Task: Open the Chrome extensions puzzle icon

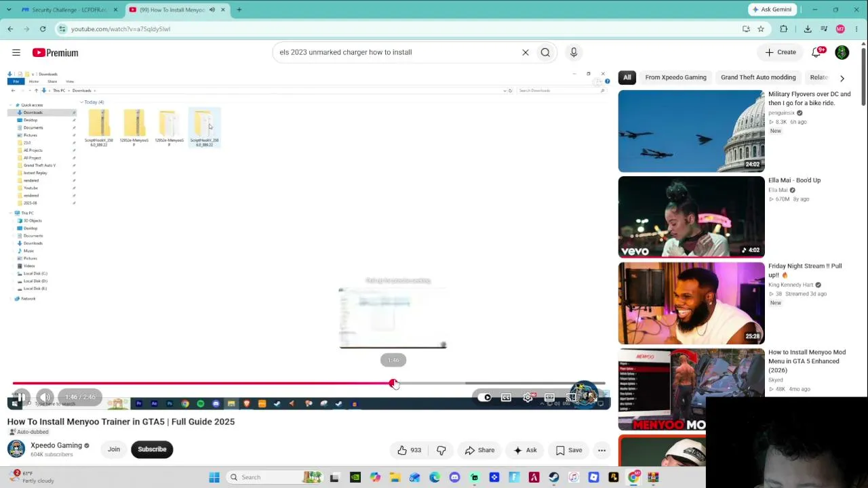Action: [x=784, y=29]
